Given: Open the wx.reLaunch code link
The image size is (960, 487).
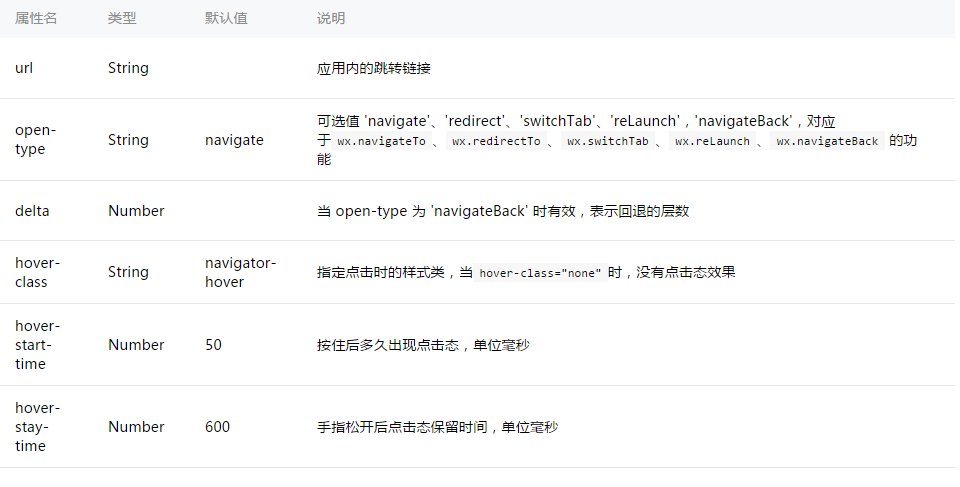Looking at the screenshot, I should coord(712,142).
